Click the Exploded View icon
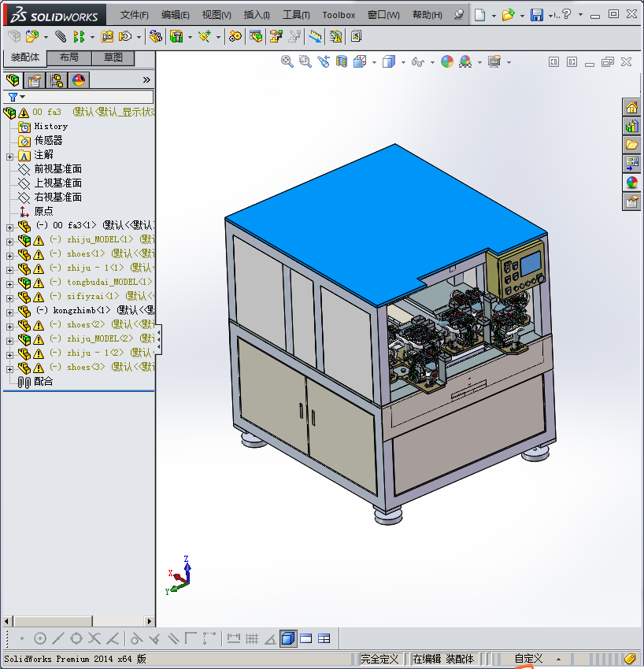644x669 pixels. tap(276, 37)
